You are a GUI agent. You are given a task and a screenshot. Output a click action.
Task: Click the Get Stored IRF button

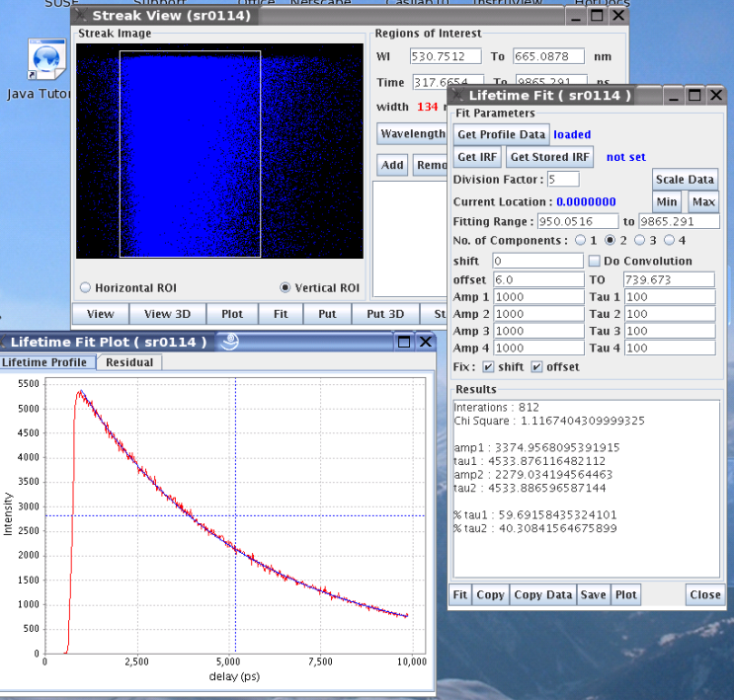click(549, 157)
